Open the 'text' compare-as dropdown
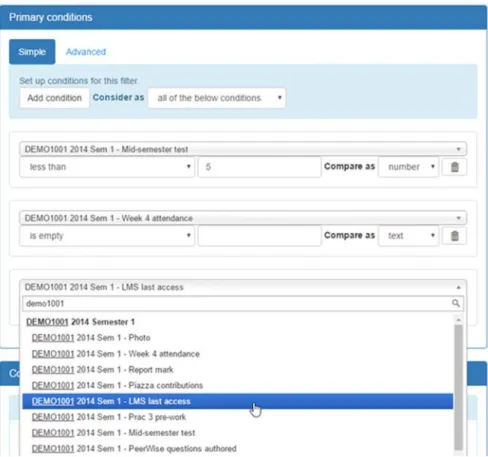This screenshot has height=457, width=488. 408,236
